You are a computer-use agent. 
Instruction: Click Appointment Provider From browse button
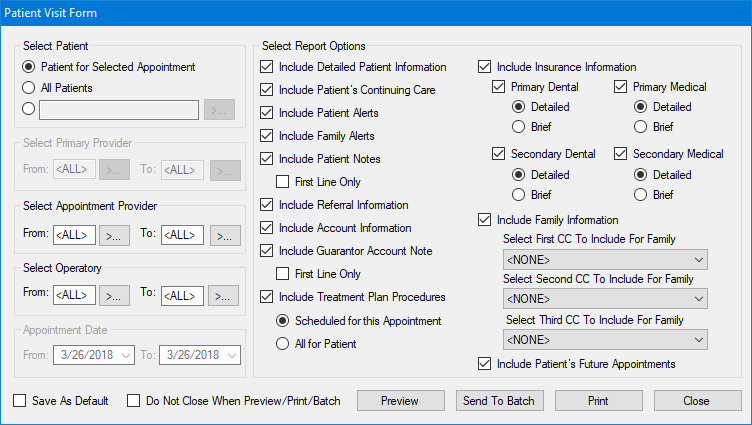[115, 236]
